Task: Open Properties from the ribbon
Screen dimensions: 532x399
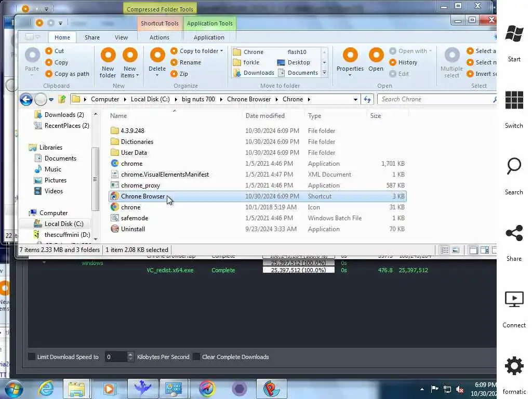Action: tap(350, 62)
